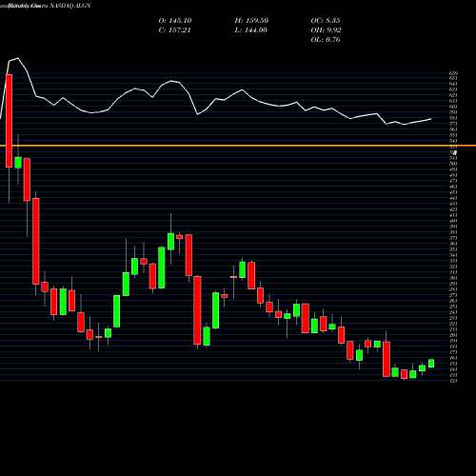The width and height of the screenshot is (476, 476).
Task: Click the 401 label on price axis
Action: 453,221
